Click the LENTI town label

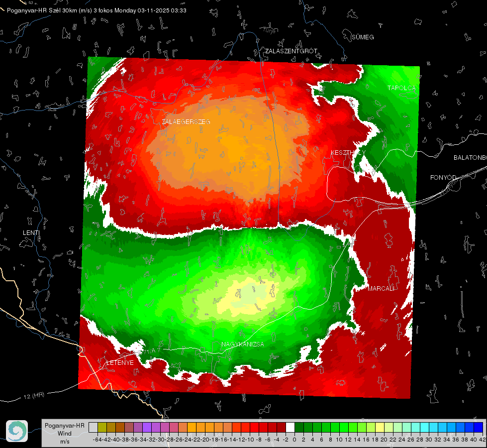click(31, 232)
